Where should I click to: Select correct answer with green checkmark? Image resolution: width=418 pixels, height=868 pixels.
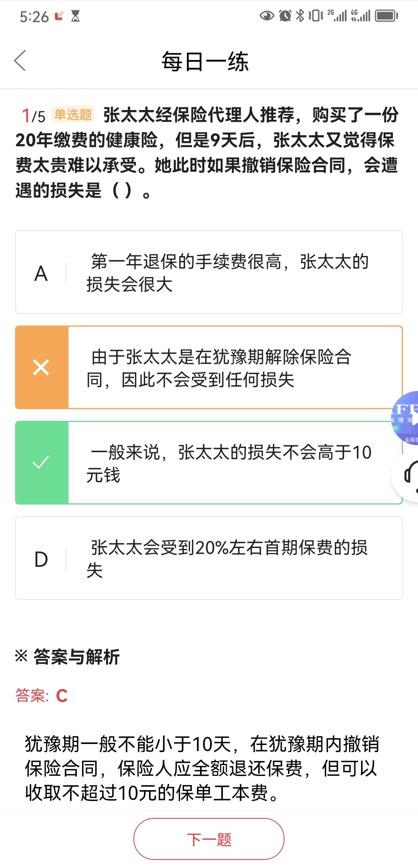pyautogui.click(x=209, y=463)
